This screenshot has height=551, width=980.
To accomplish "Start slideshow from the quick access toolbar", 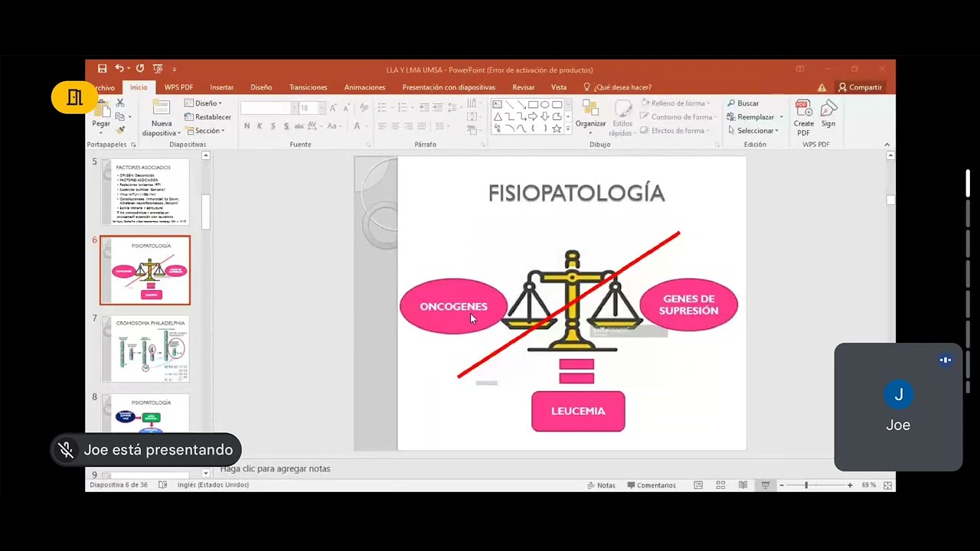I will (158, 69).
